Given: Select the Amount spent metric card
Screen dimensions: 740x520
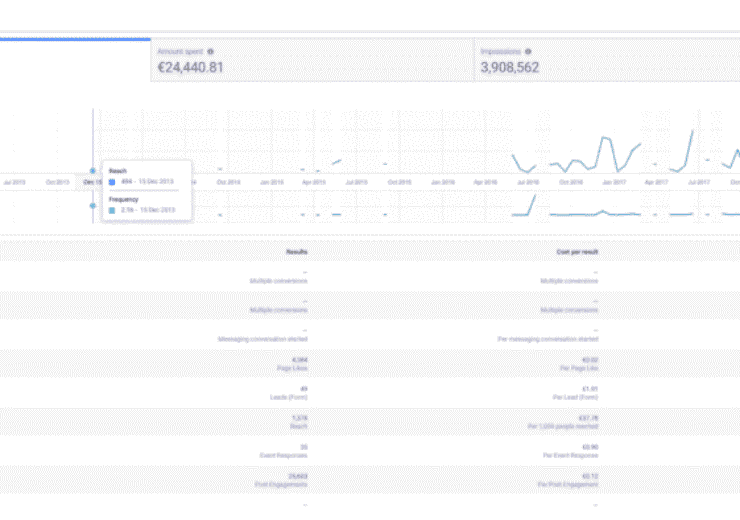Looking at the screenshot, I should (x=312, y=60).
